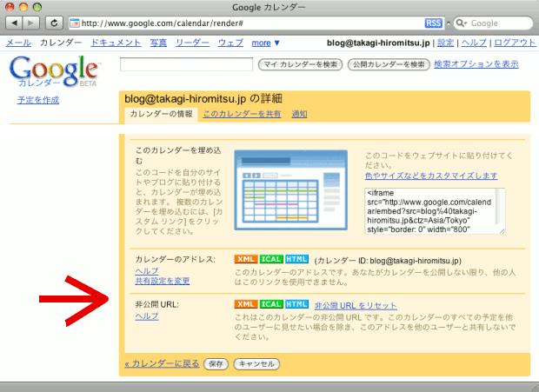Viewport: 539px width, 392px height.
Task: Click the 保存 save button
Action: point(216,364)
